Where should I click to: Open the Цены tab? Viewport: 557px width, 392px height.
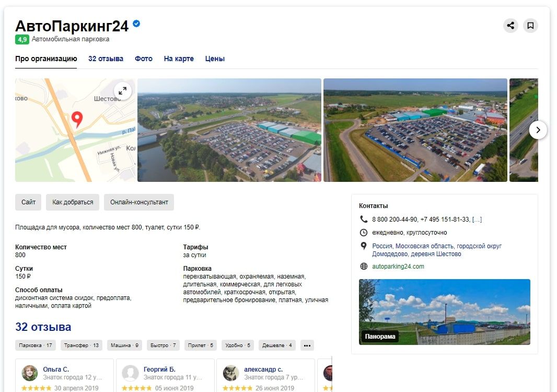[x=215, y=59]
